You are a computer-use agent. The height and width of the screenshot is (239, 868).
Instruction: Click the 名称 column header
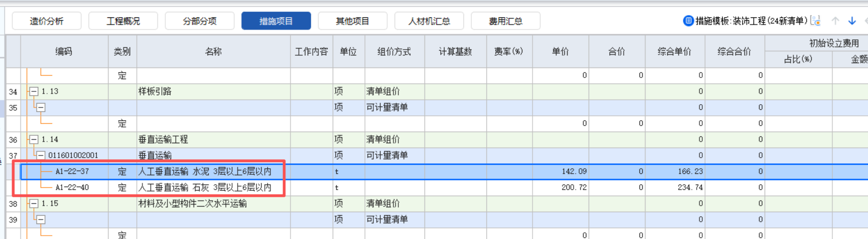point(214,52)
